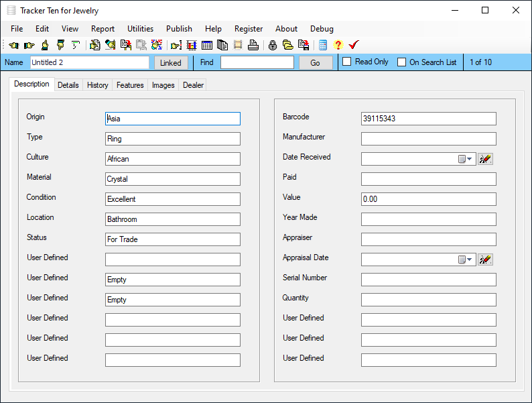Click the Linked button
The height and width of the screenshot is (403, 532).
click(171, 63)
